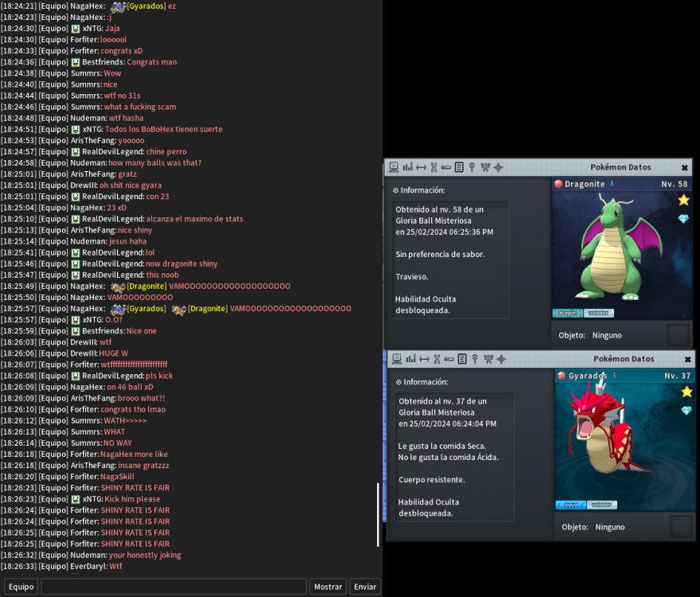Image resolution: width=700 pixels, height=597 pixels.
Task: Open the key-shaped icon in Gyarados's window
Action: (475, 359)
